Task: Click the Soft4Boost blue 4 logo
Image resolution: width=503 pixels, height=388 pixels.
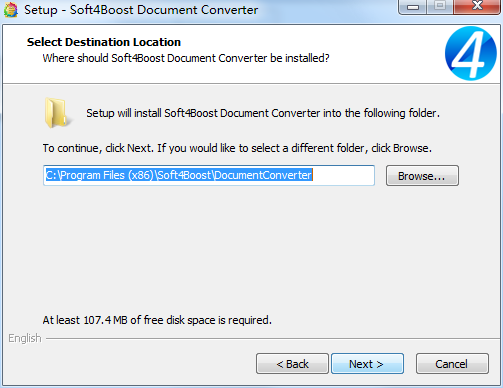Action: [x=471, y=53]
